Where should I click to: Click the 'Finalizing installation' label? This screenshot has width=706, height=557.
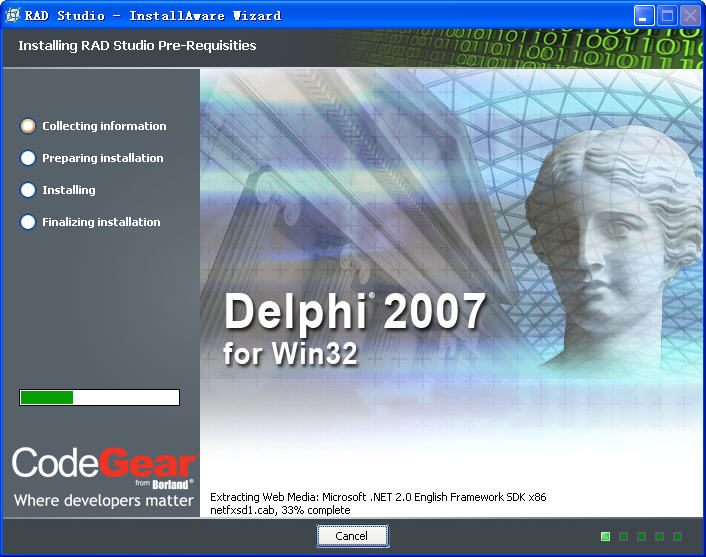click(x=101, y=222)
